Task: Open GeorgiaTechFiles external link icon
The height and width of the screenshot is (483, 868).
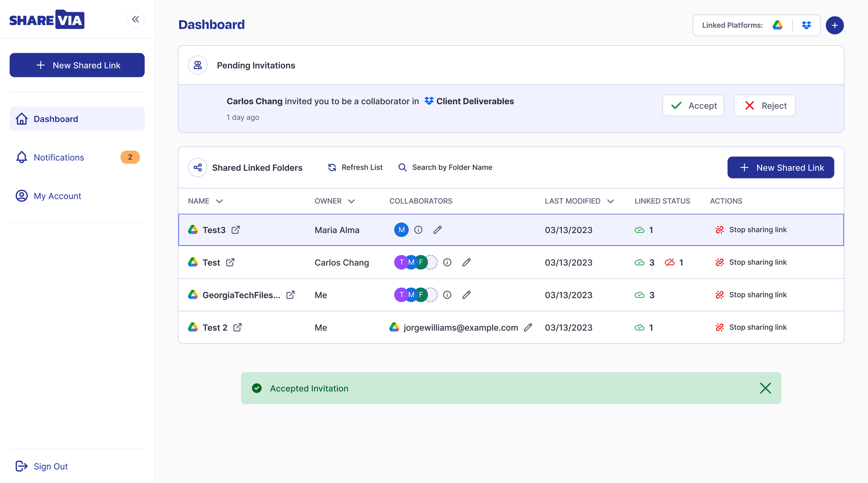Action: click(x=290, y=295)
